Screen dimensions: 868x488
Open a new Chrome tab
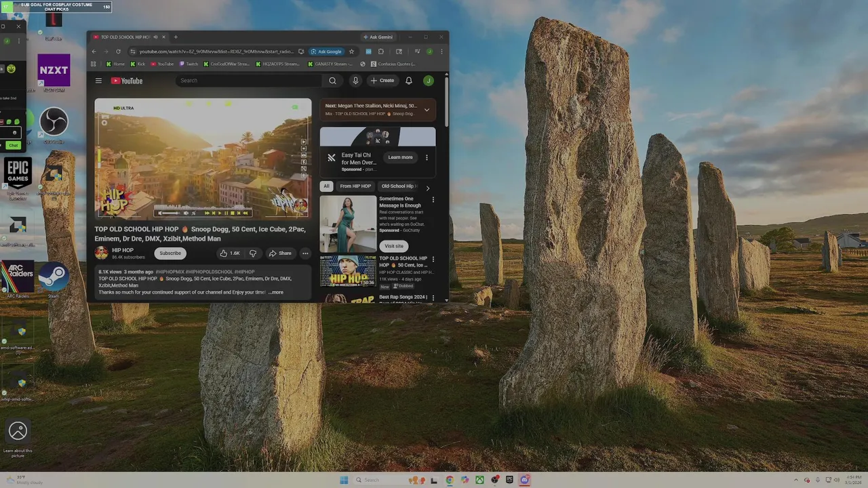[176, 37]
